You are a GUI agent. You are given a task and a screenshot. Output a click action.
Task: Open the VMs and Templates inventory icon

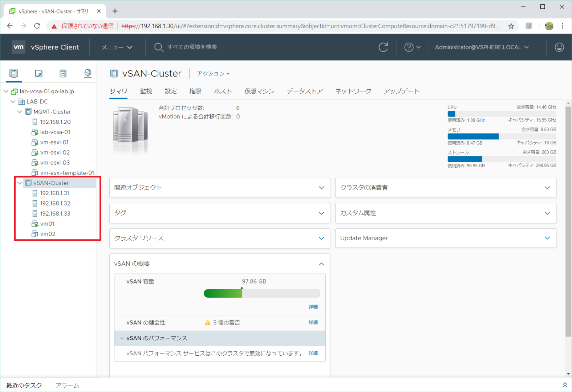(x=38, y=74)
